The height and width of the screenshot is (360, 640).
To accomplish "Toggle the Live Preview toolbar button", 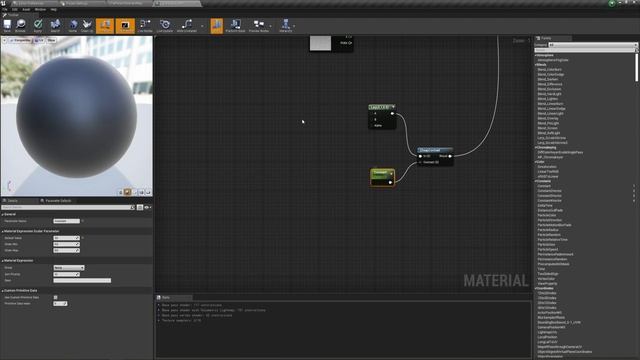I will [125, 26].
